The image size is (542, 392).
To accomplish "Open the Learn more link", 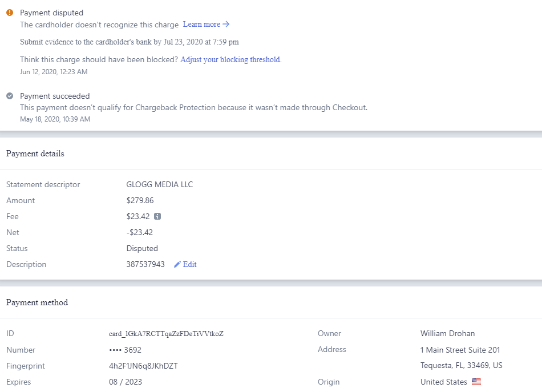I will coord(206,25).
